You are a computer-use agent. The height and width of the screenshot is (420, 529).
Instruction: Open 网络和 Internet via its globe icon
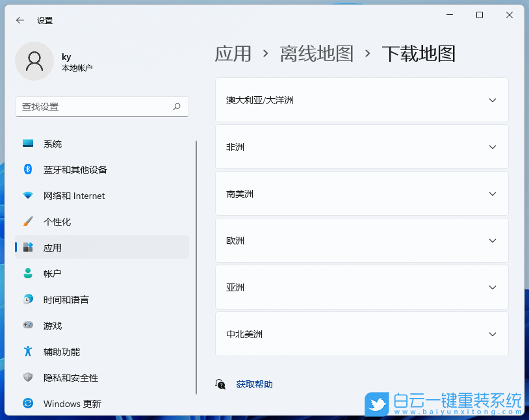[27, 196]
